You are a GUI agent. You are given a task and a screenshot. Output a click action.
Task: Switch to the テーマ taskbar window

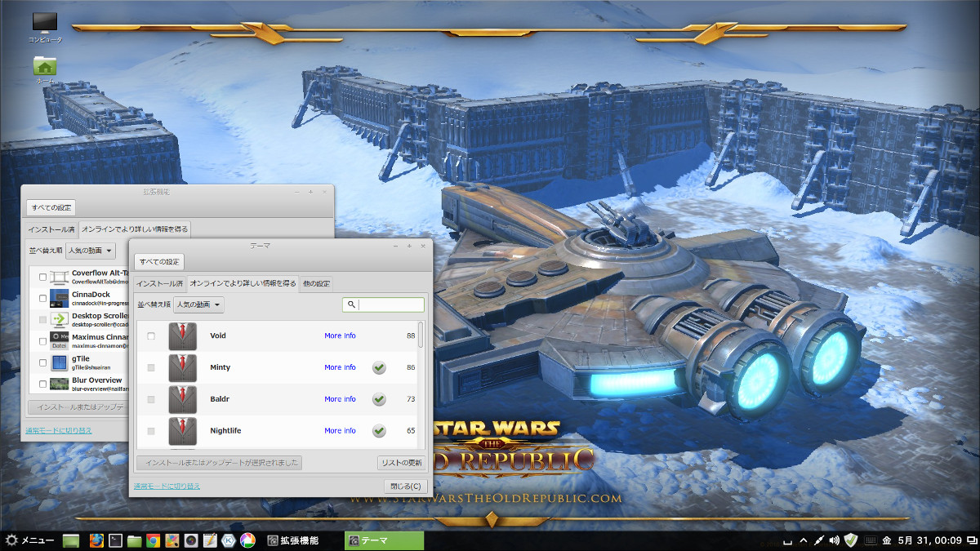(385, 540)
